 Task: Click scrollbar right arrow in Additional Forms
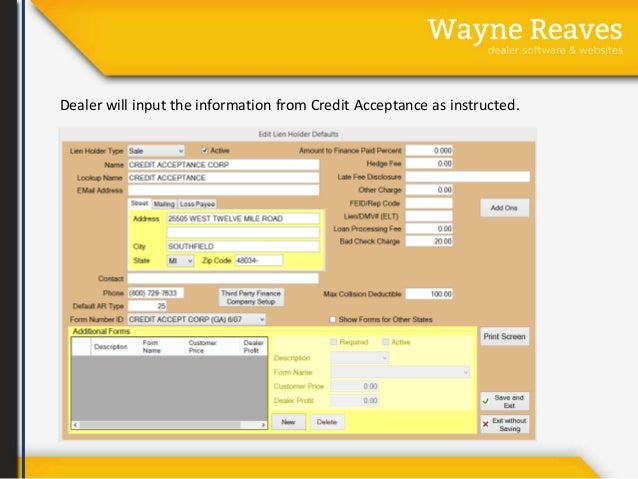263,425
